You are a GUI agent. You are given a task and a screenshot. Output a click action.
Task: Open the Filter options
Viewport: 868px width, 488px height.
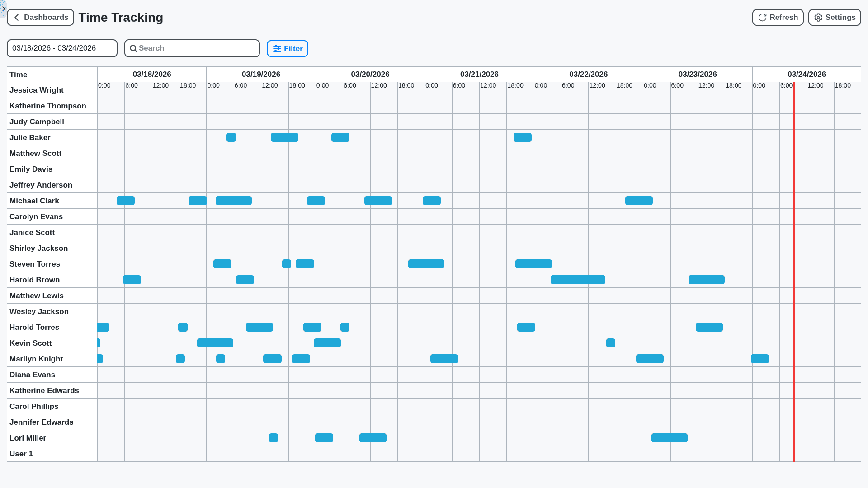click(288, 48)
